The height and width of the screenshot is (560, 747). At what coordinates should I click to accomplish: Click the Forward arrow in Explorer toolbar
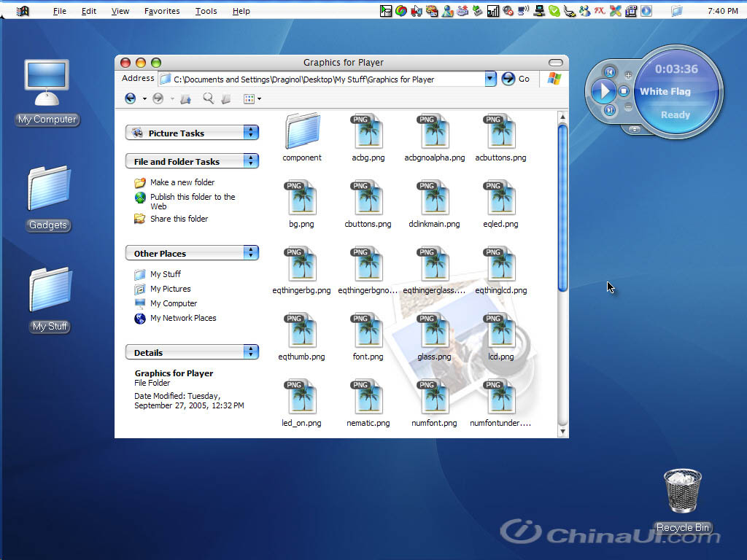click(x=158, y=98)
